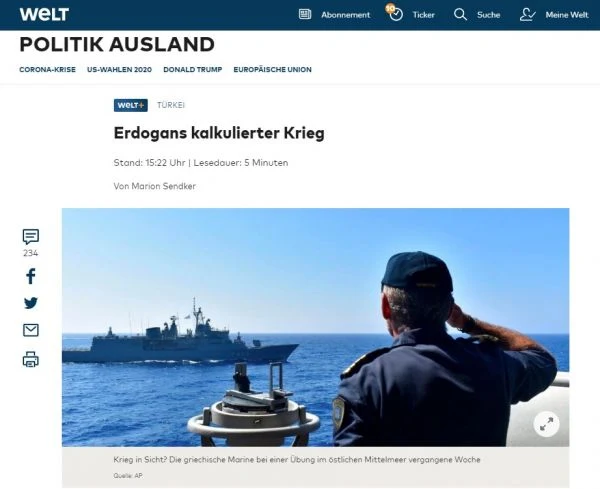The height and width of the screenshot is (489, 600).
Task: Click the navy ship article photo
Action: 315,327
